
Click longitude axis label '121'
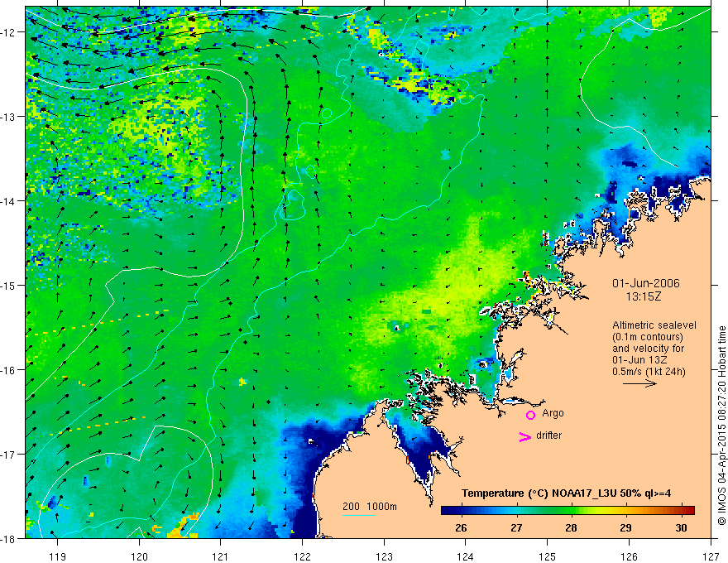tap(221, 556)
